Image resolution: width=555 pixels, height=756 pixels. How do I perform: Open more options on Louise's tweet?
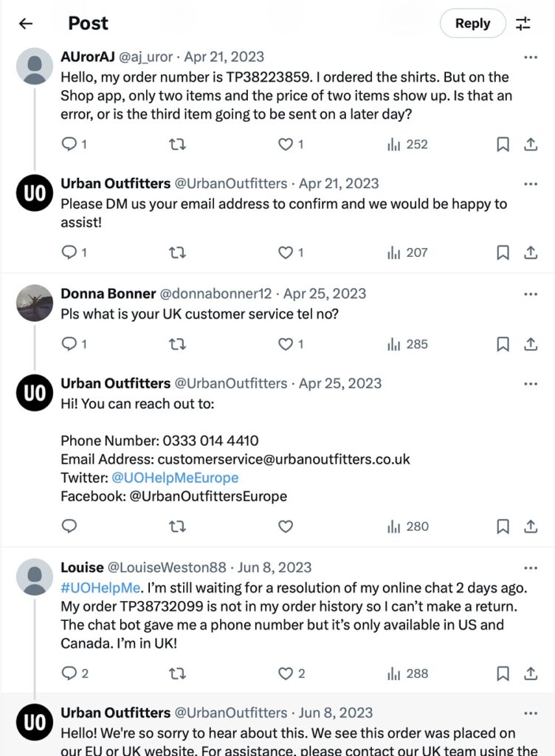[x=531, y=568]
